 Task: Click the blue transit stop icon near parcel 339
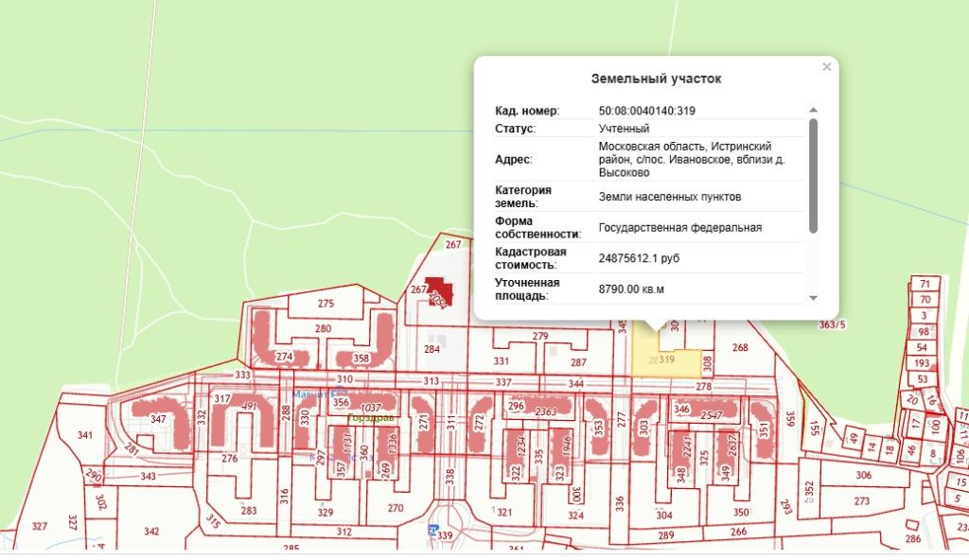433,532
